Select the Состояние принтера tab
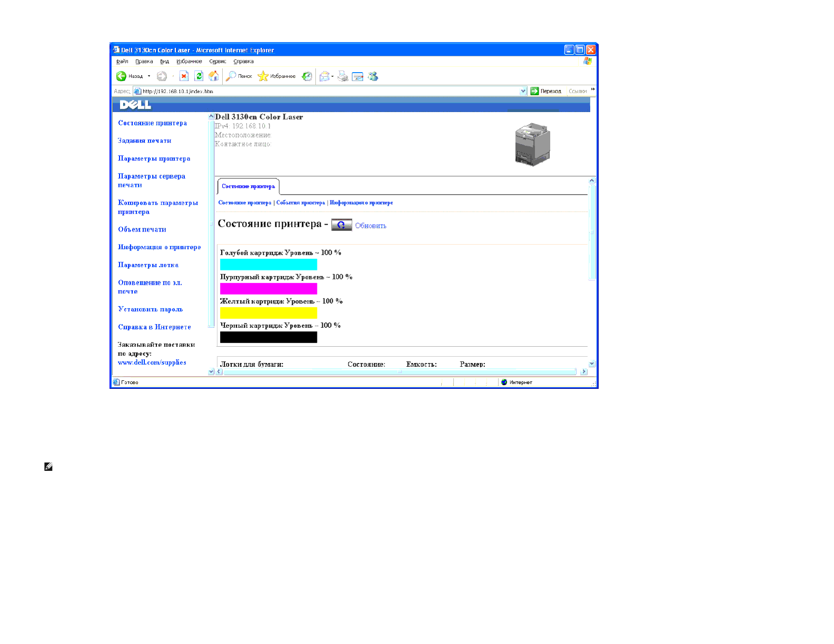The image size is (834, 644). point(248,186)
